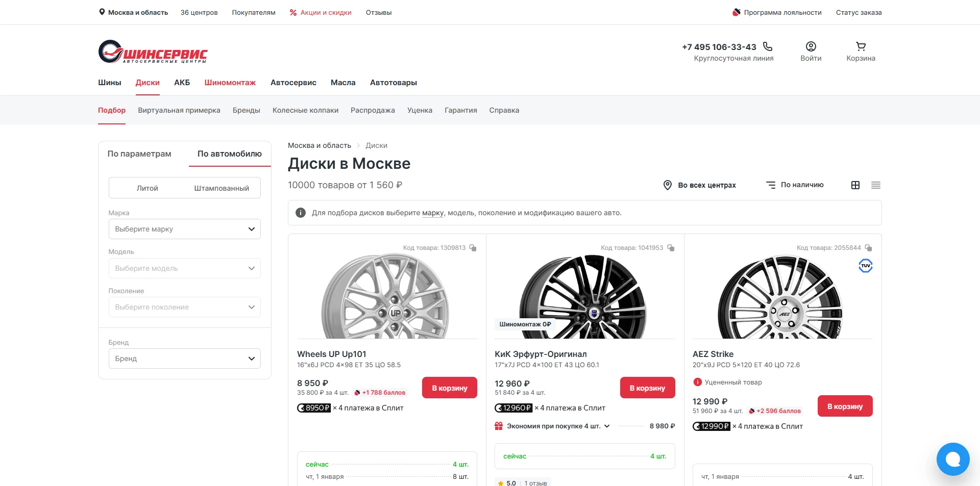
Task: Click the phone handset icon
Action: click(x=768, y=47)
